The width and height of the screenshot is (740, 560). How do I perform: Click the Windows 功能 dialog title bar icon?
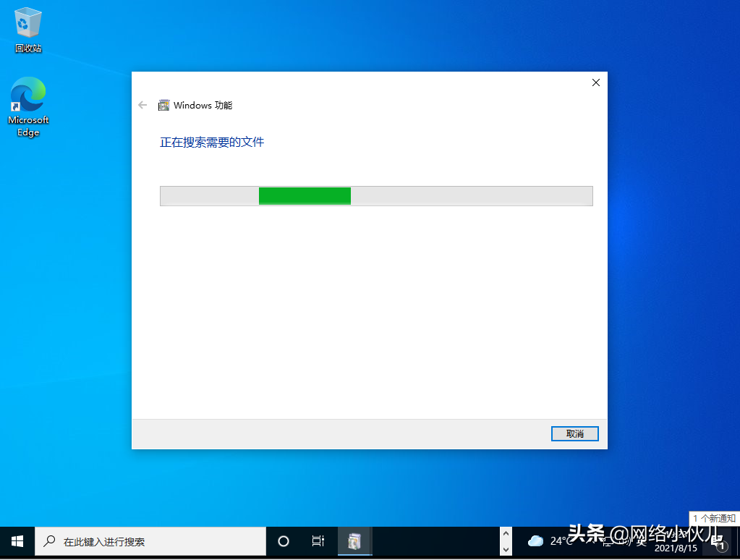tap(164, 105)
